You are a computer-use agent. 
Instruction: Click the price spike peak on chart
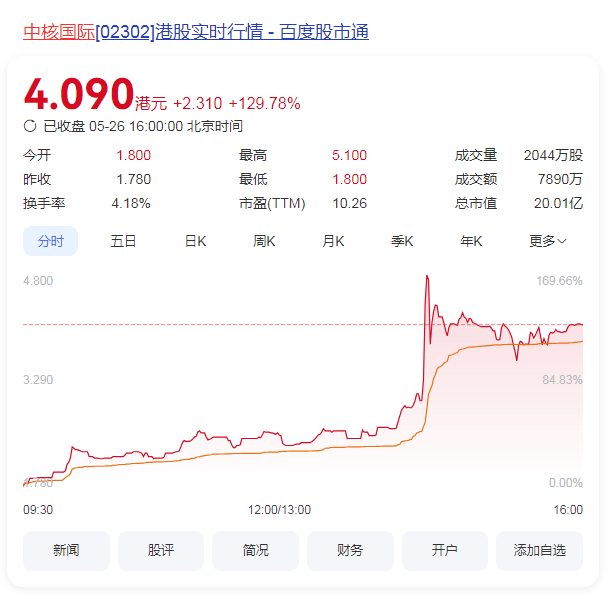(427, 277)
